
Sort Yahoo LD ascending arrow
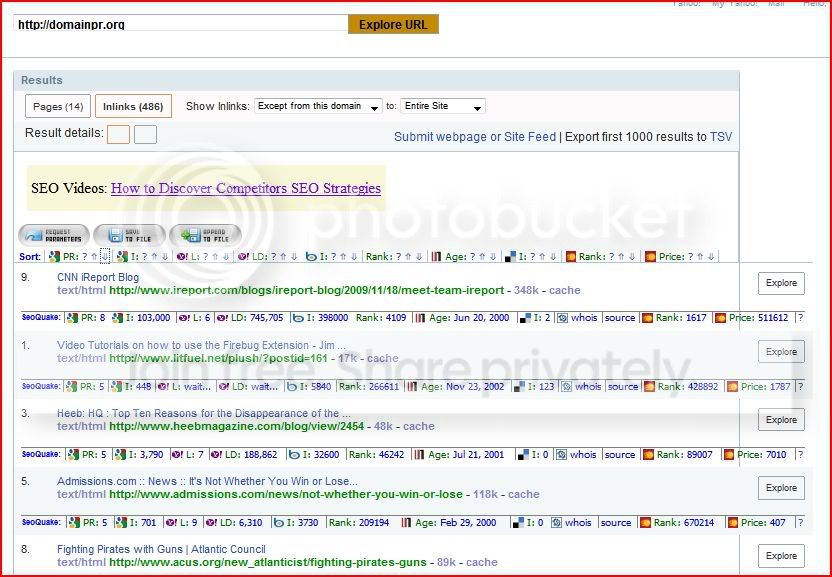283,257
